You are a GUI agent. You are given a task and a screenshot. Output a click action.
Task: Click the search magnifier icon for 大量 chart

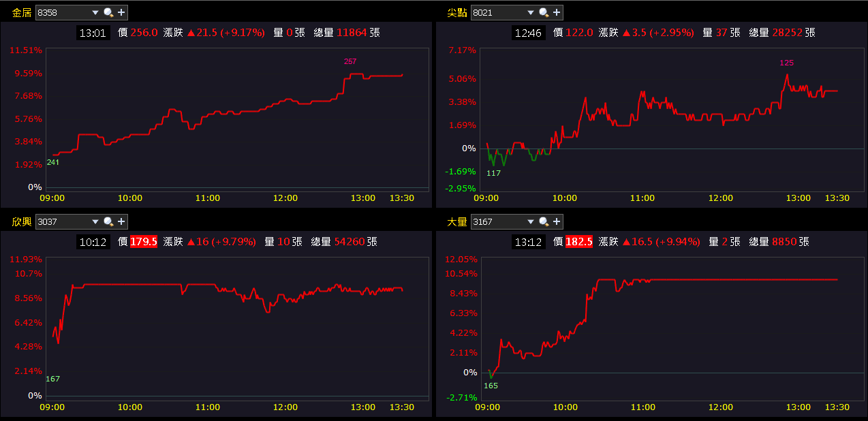(x=543, y=221)
